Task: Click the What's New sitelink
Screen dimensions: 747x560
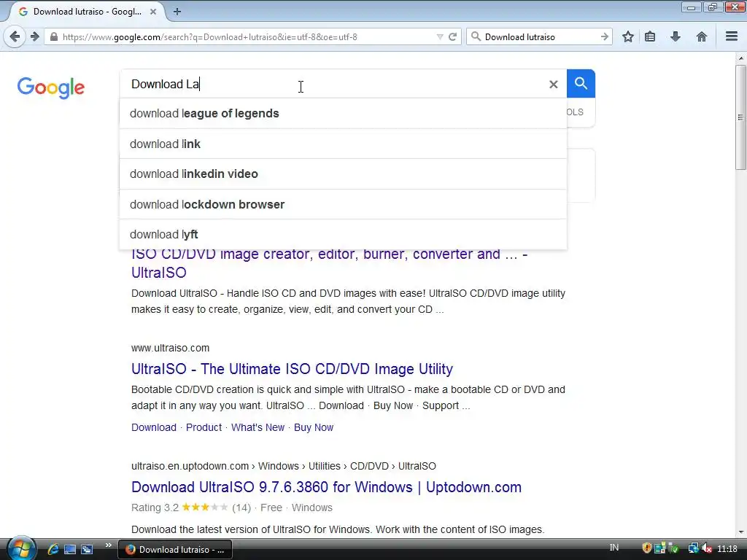Action: [x=258, y=427]
